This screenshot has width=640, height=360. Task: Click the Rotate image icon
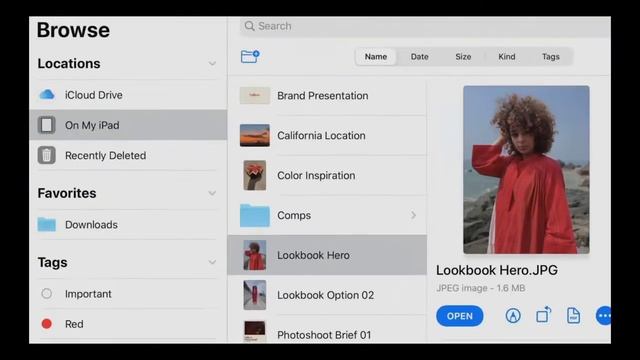(x=543, y=315)
